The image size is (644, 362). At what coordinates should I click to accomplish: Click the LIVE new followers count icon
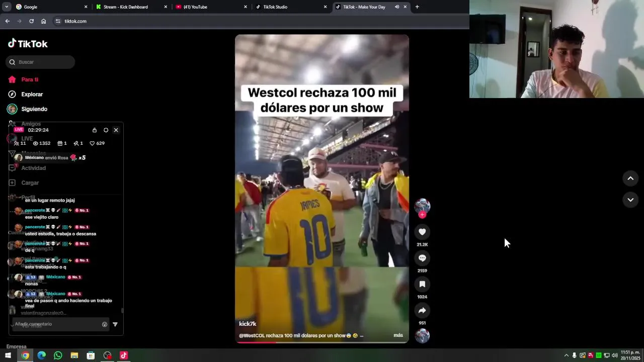[78, 143]
